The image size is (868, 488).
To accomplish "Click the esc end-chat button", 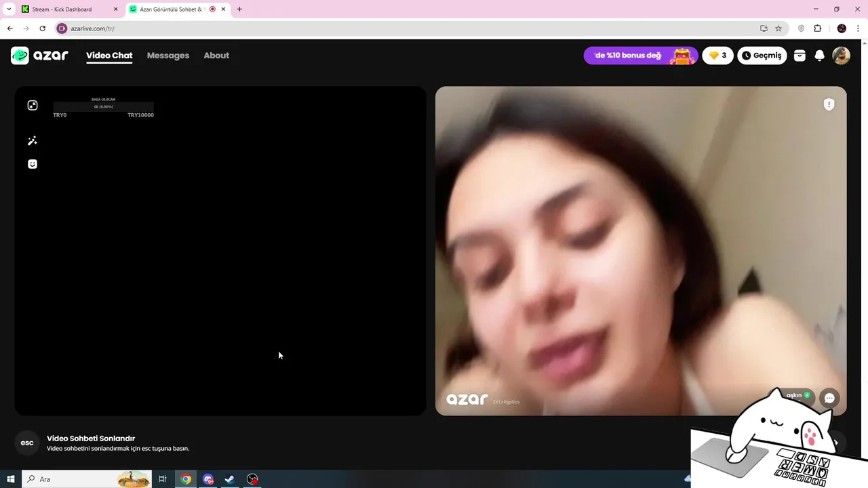I will [27, 443].
